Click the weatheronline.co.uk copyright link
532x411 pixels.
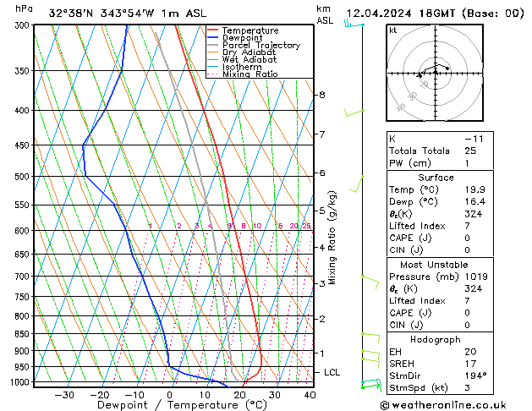(443, 405)
